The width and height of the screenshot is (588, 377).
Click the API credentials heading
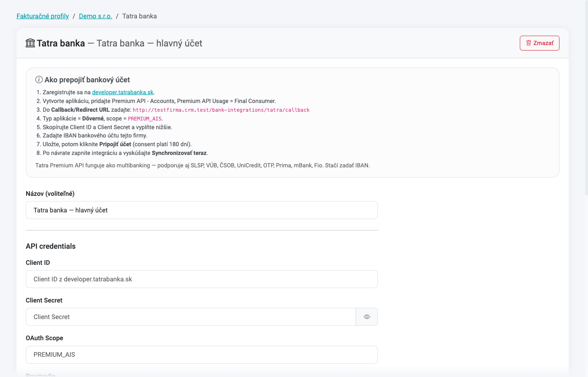pyautogui.click(x=51, y=246)
